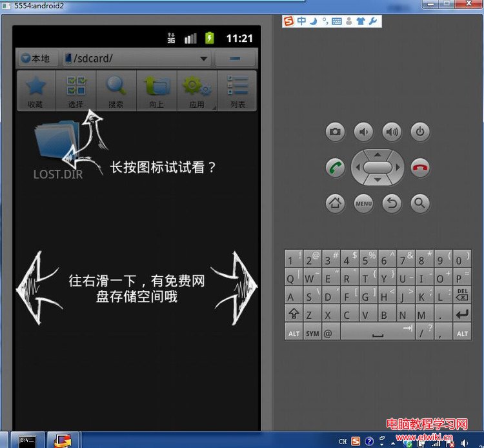Open the wrench settings icon on IME bar

click(x=373, y=21)
